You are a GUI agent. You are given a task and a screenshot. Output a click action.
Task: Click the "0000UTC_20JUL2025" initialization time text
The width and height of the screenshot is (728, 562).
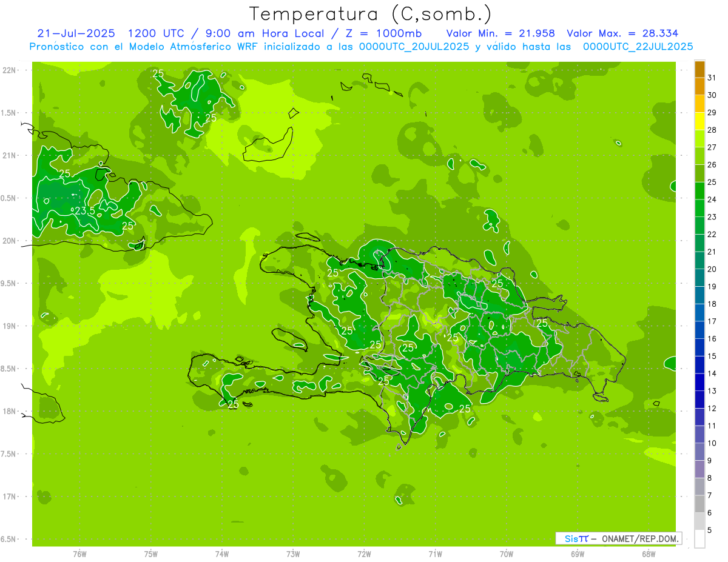pos(414,46)
